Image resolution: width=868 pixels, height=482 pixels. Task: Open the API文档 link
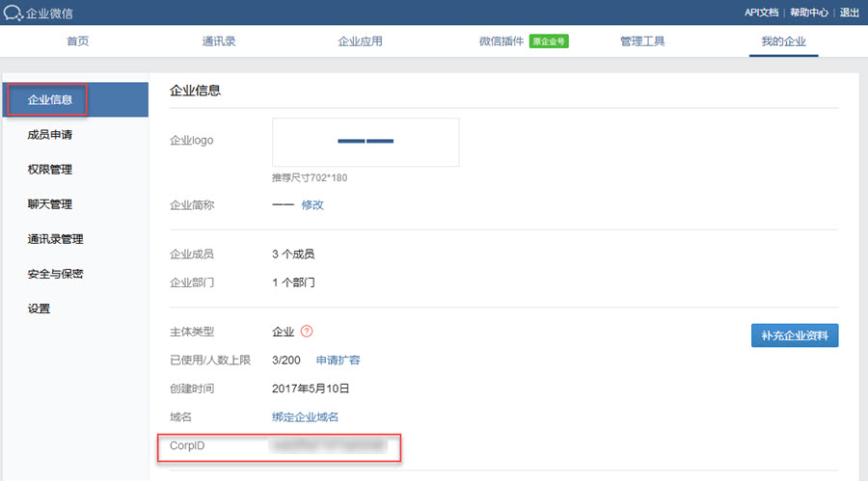761,13
